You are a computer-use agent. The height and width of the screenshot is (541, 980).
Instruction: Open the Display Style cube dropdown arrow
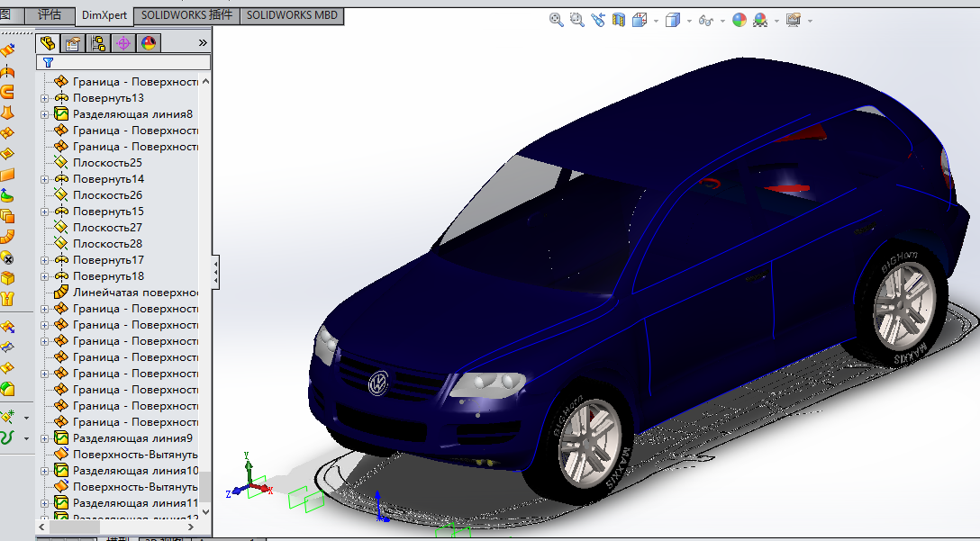689,21
